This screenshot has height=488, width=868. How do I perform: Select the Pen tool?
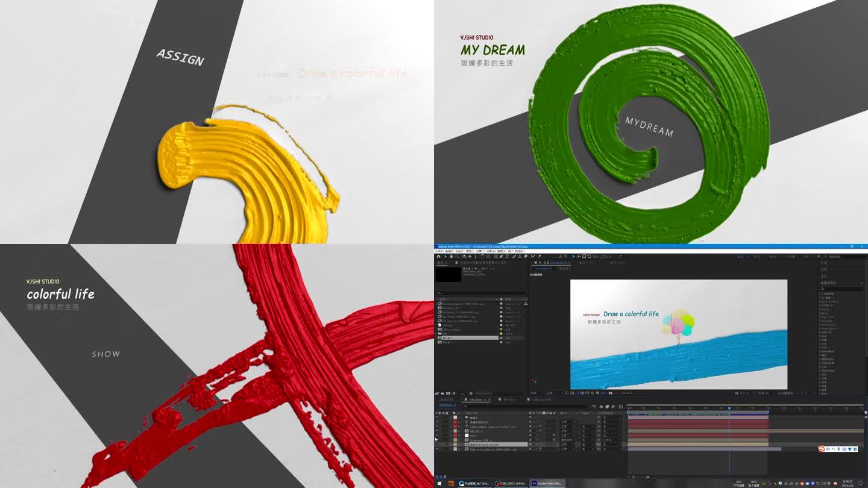[x=501, y=256]
